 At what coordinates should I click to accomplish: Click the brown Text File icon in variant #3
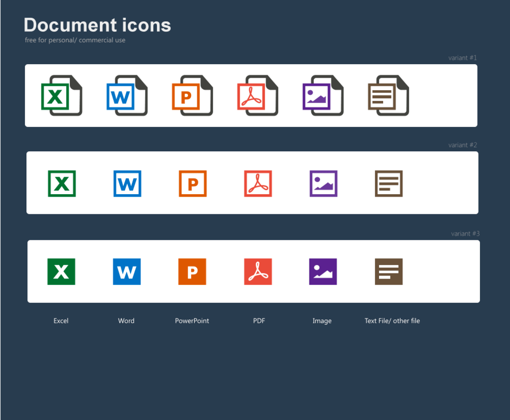(x=388, y=271)
